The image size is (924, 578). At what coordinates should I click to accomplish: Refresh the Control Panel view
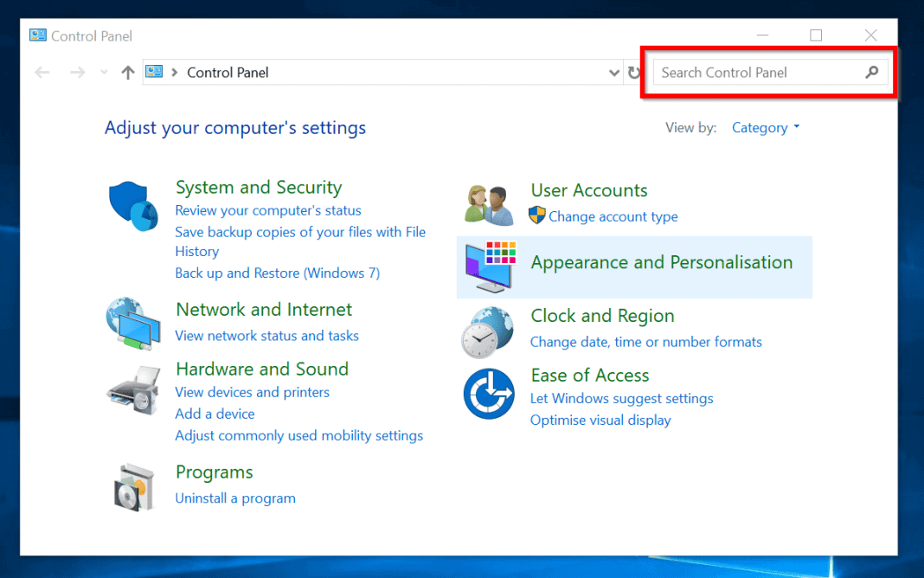pos(634,73)
